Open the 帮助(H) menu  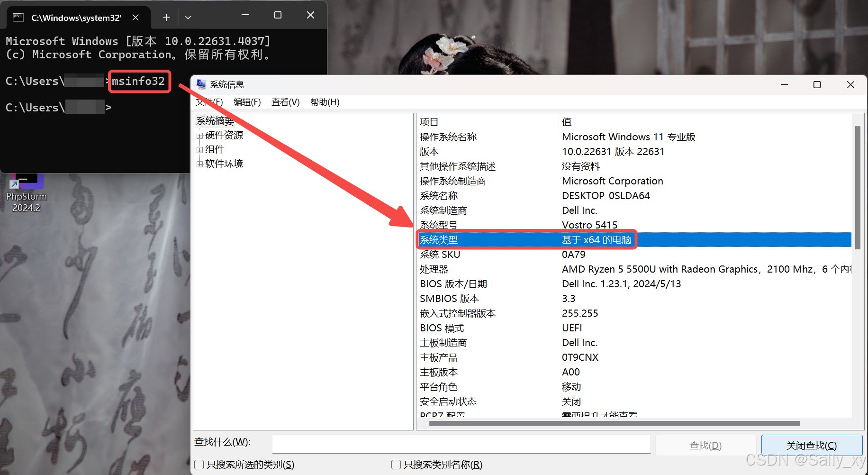pyautogui.click(x=325, y=102)
